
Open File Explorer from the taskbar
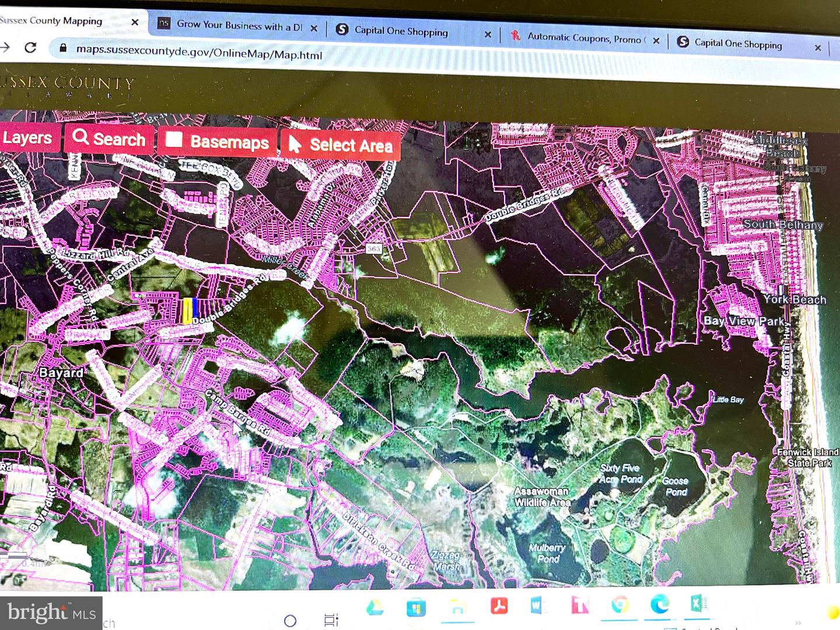[x=458, y=607]
